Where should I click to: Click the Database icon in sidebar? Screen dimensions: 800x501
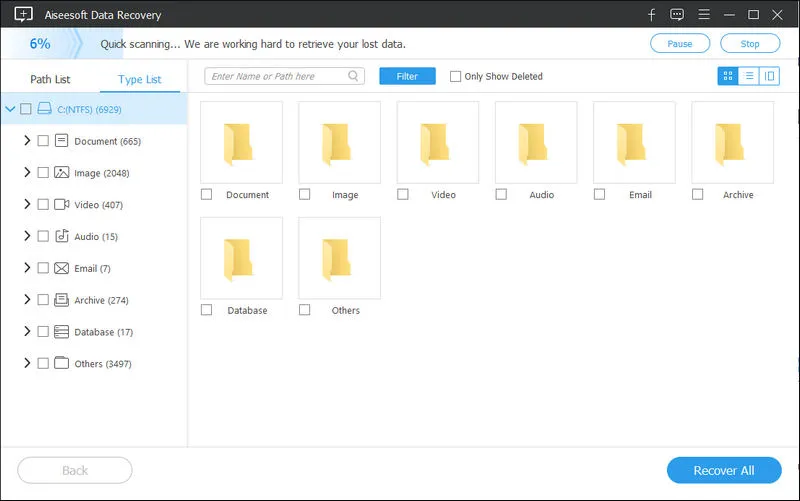(x=61, y=332)
